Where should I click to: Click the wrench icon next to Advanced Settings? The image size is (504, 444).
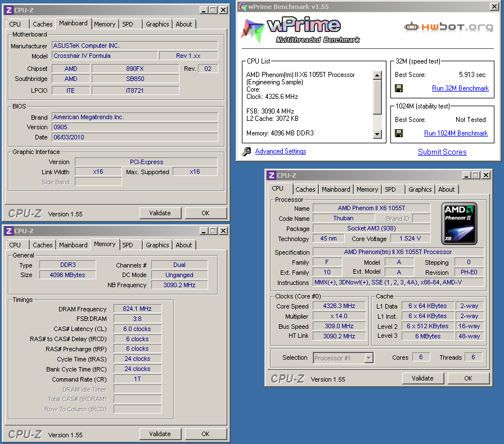point(246,151)
